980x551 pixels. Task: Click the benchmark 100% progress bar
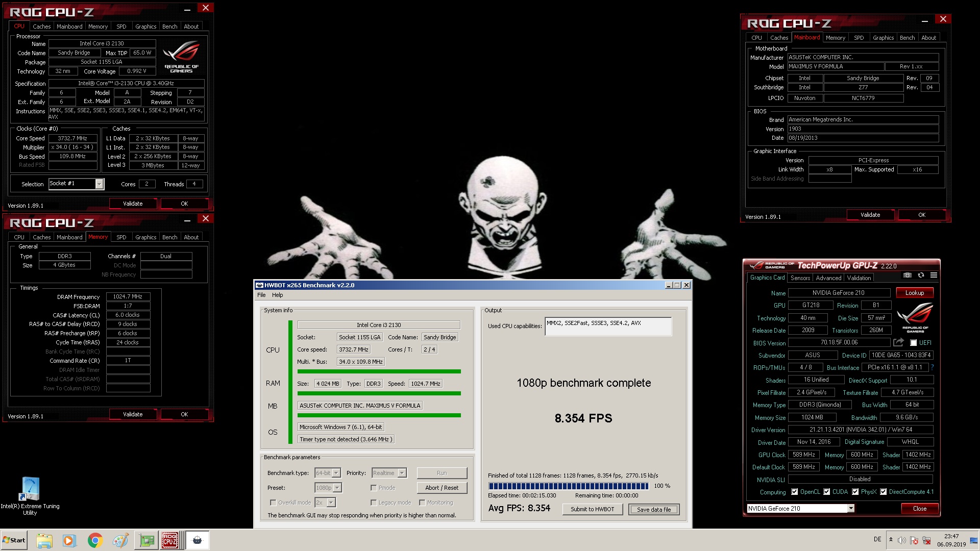pyautogui.click(x=569, y=486)
